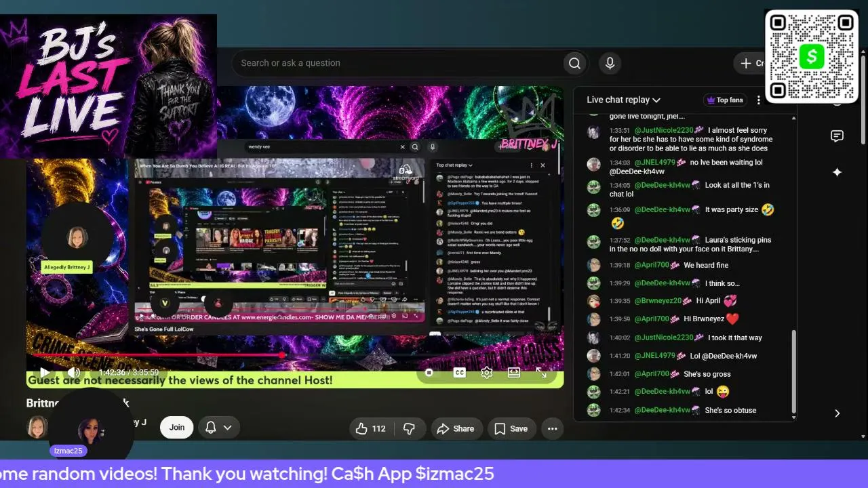The image size is (868, 488).
Task: Switch the player to theater mode
Action: click(x=514, y=372)
